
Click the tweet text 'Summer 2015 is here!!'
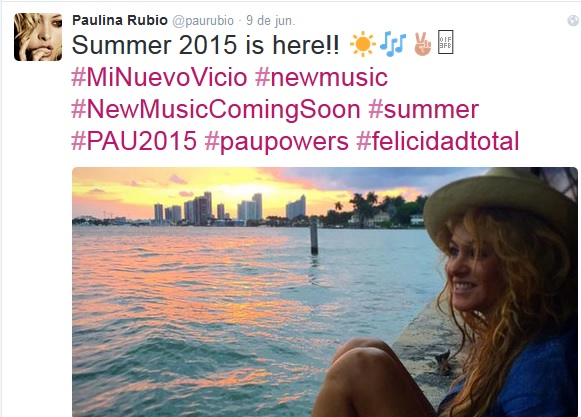[205, 45]
